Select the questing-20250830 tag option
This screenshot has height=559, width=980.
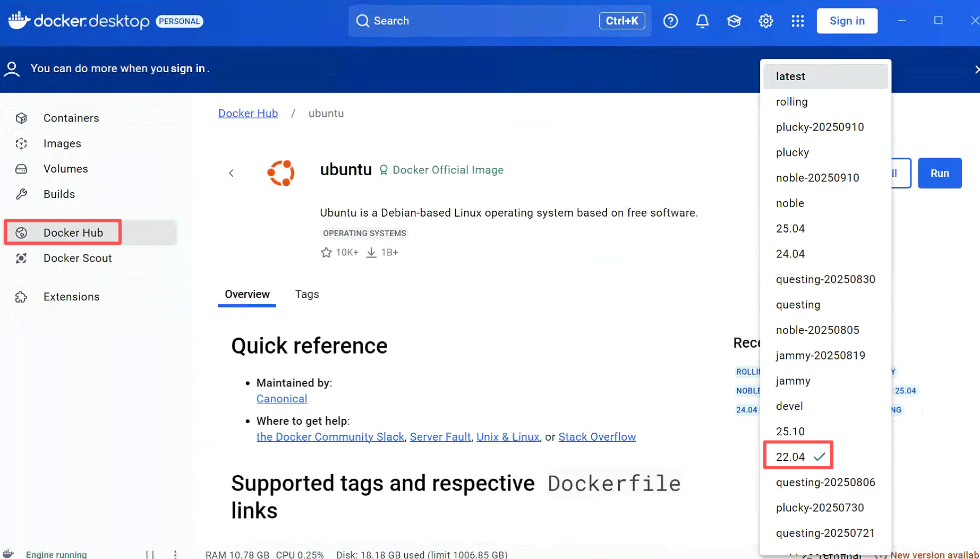(825, 279)
